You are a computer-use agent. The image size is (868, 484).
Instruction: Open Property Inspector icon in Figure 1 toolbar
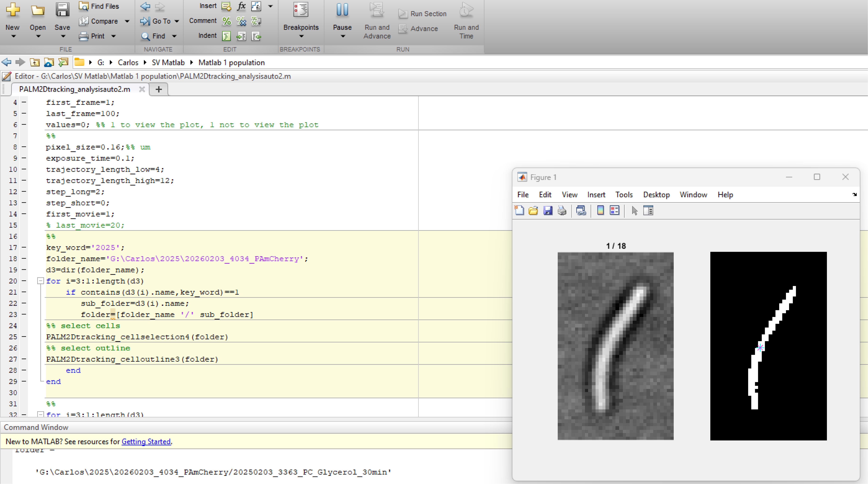(648, 211)
